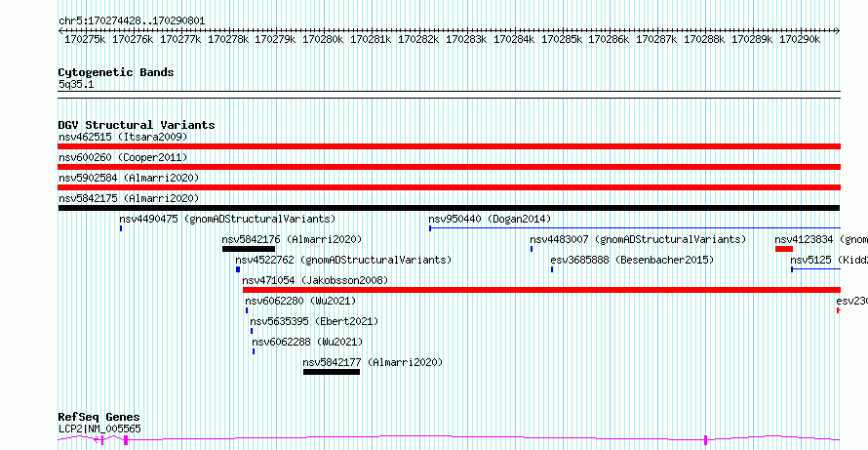
Task: Open nsv5842176 (Almarri2020) label
Action: tap(292, 239)
